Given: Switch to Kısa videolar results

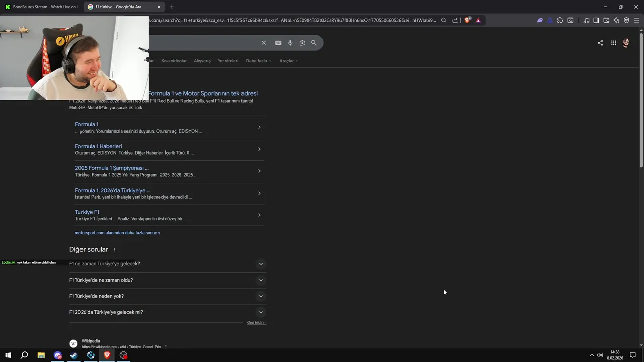Looking at the screenshot, I should (x=174, y=61).
